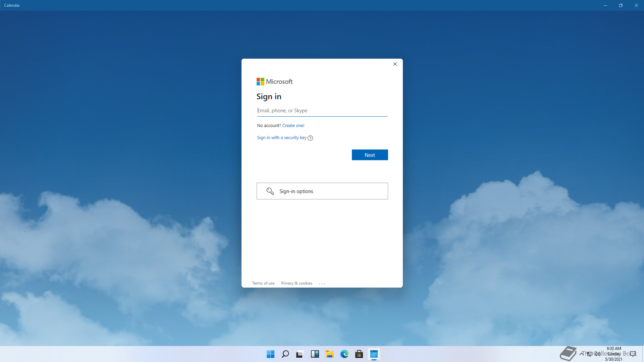Click the Create one! link
This screenshot has width=644, height=362.
point(293,126)
